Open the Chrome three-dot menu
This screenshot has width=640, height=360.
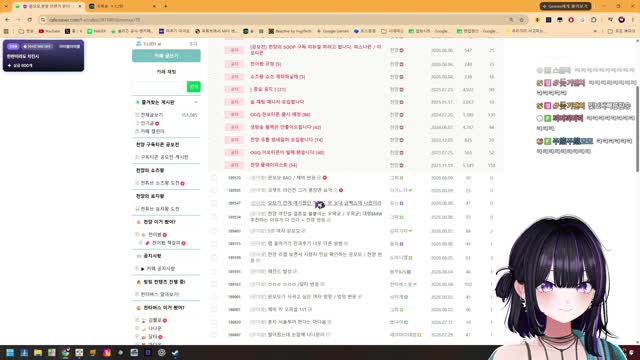(x=633, y=20)
